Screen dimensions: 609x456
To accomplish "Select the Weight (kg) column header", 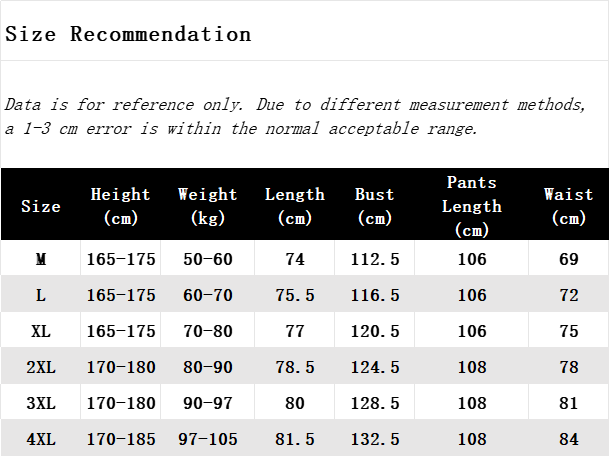I will [207, 206].
